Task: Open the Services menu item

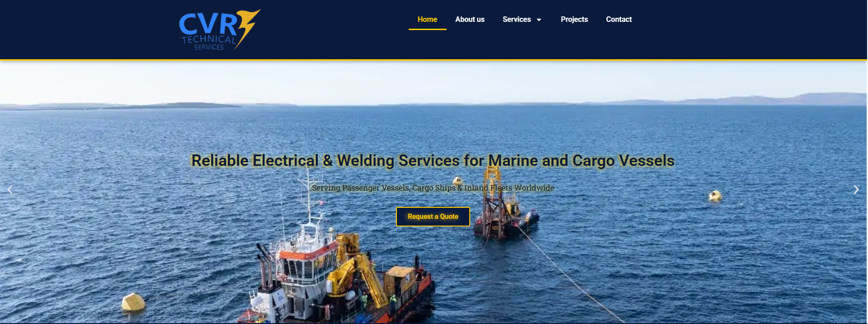Action: tap(517, 19)
